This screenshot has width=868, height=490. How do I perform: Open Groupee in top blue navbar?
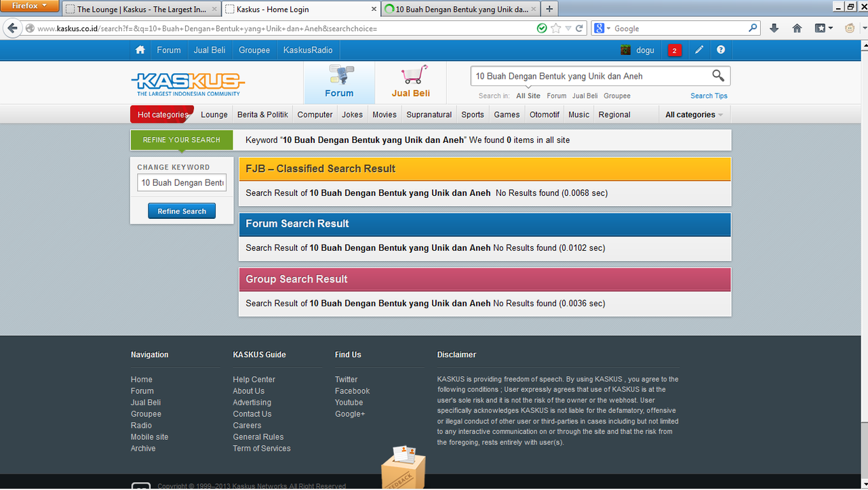(254, 50)
